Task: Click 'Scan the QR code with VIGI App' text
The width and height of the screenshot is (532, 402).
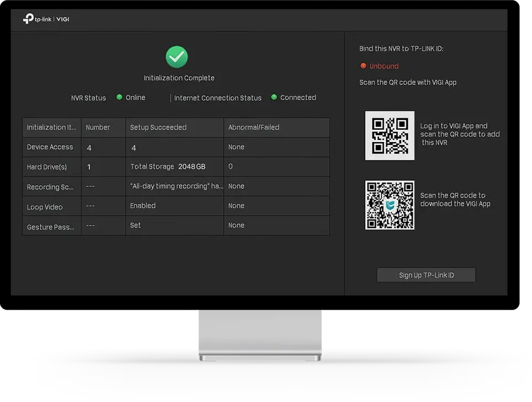Action: (x=408, y=82)
